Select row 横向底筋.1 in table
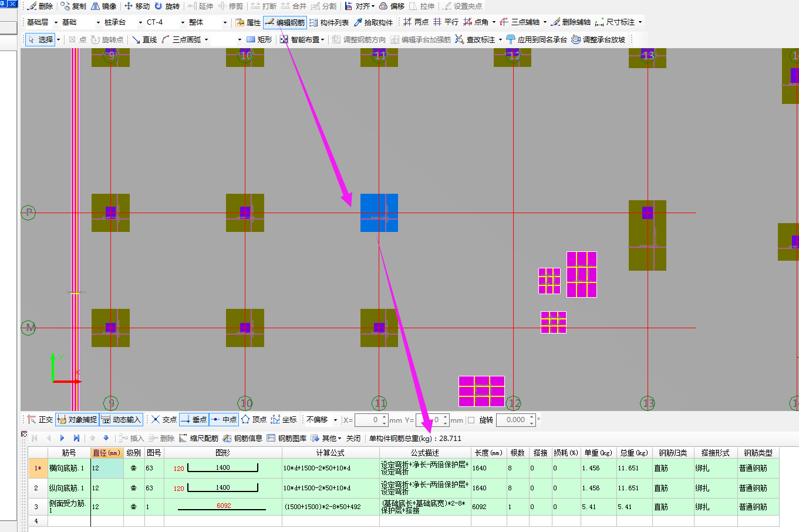This screenshot has width=799, height=532. [403, 468]
